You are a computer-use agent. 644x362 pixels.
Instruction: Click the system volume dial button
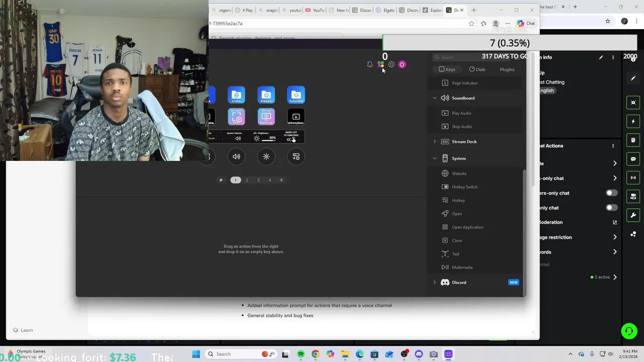pyautogui.click(x=236, y=156)
